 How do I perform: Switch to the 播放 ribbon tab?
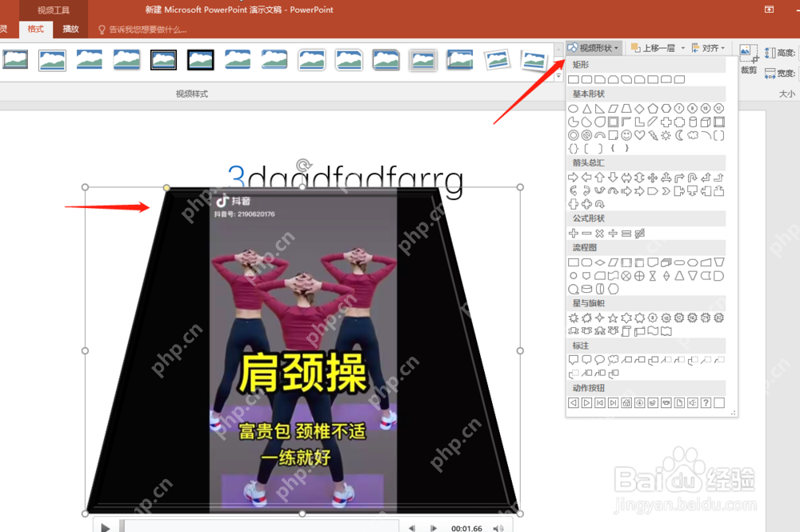[70, 29]
